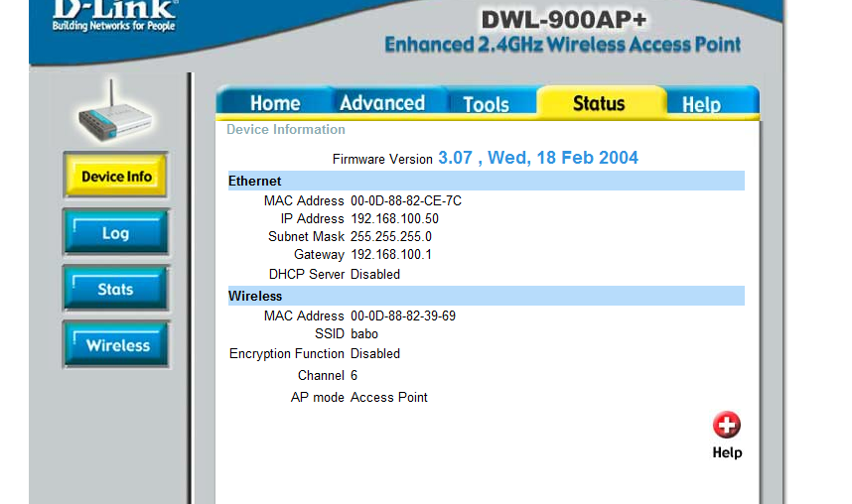This screenshot has width=852, height=504.
Task: Switch to the Advanced tab
Action: 382,102
